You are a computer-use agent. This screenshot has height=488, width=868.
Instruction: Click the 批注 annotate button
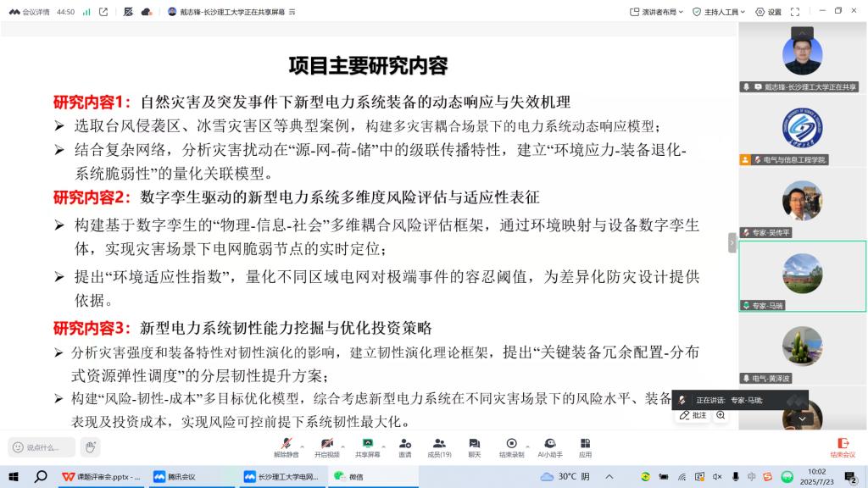coord(694,415)
